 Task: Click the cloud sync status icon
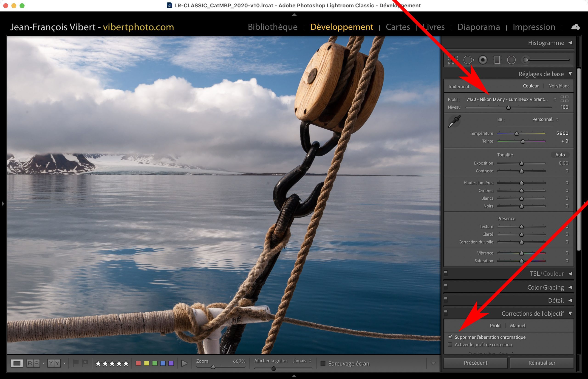click(x=575, y=27)
